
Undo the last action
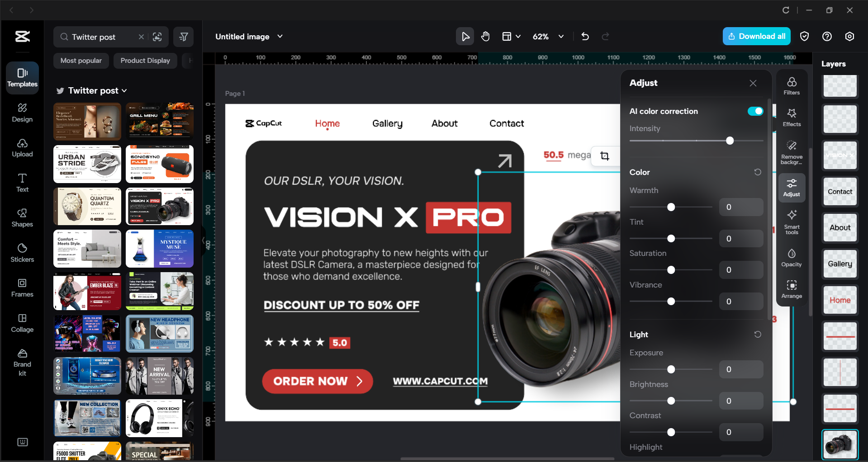584,36
